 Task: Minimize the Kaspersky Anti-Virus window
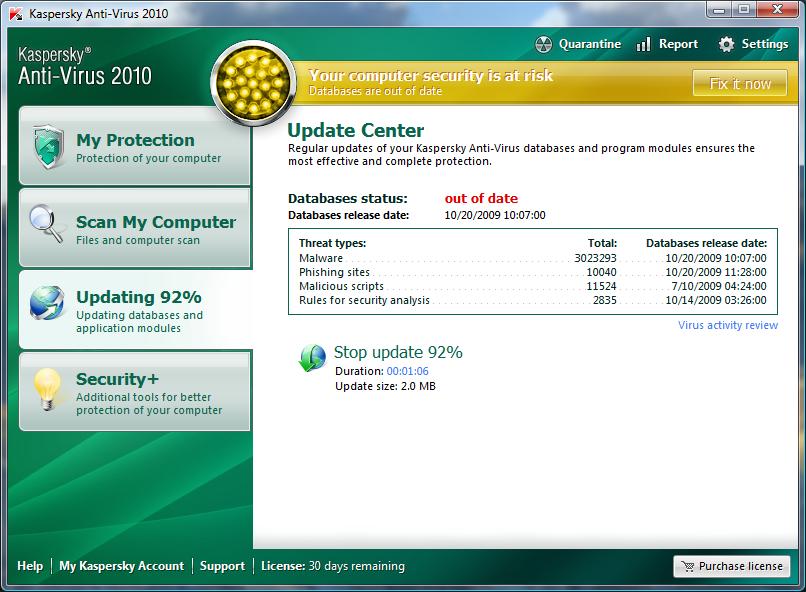[x=720, y=10]
